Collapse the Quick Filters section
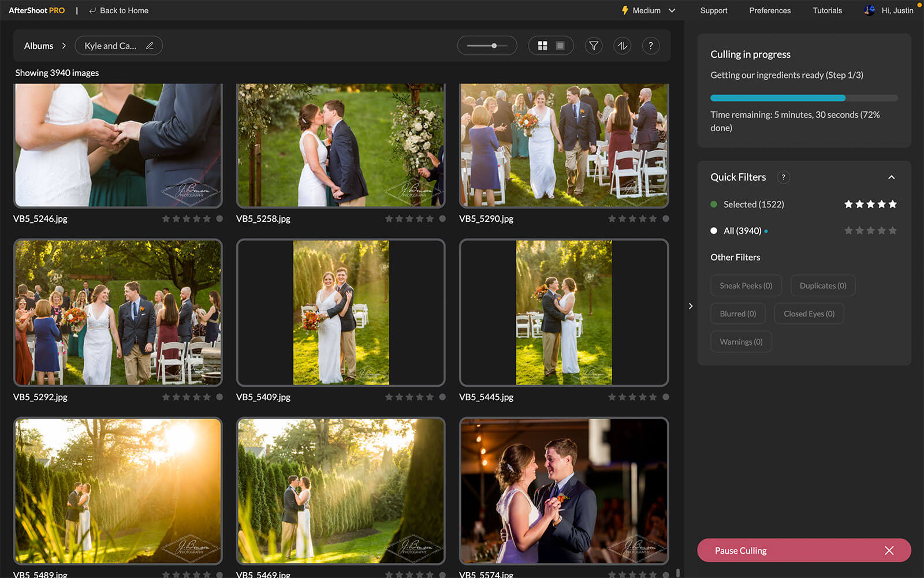Screen dimensions: 924x578 click(891, 177)
